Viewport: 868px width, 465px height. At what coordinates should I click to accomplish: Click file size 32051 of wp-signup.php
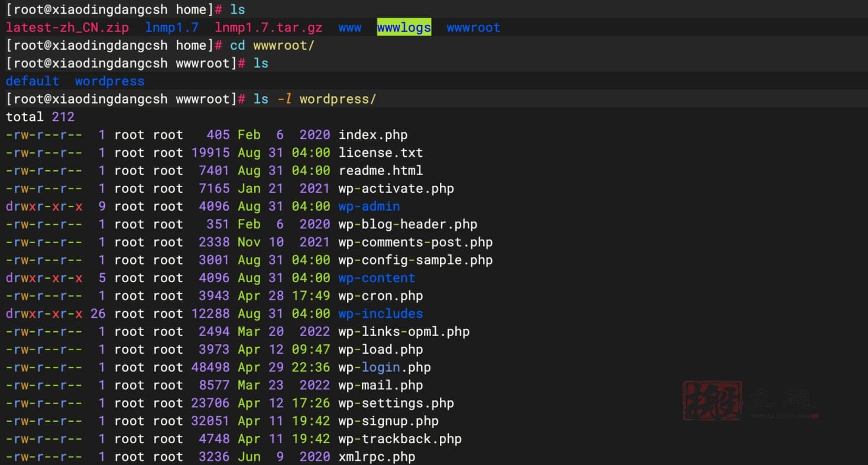point(210,421)
